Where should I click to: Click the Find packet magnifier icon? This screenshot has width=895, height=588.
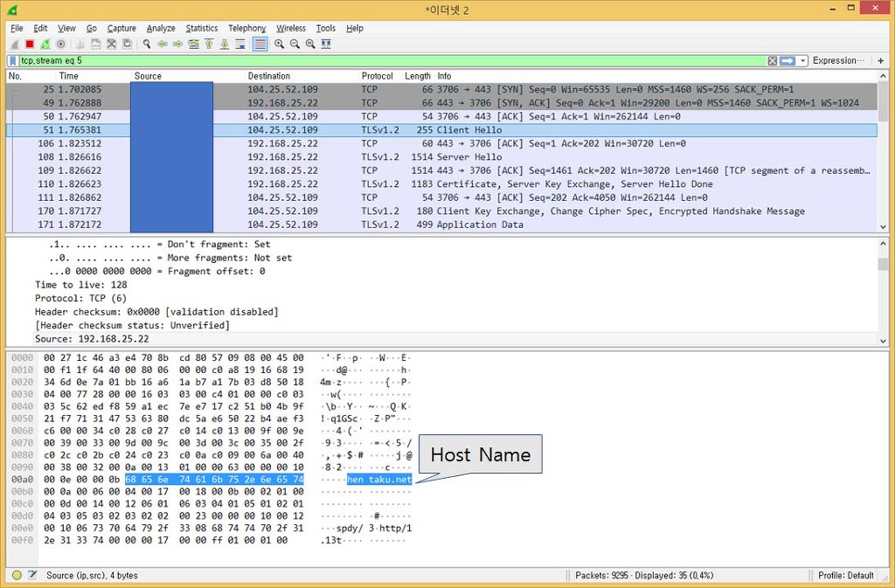click(x=147, y=44)
